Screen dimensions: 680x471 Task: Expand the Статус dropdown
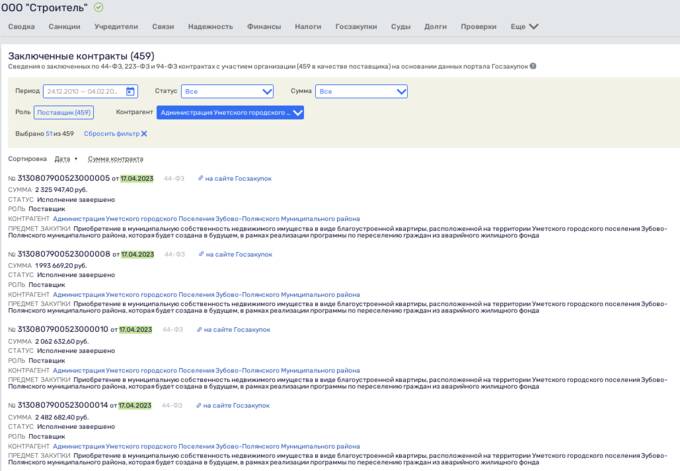[x=227, y=92]
